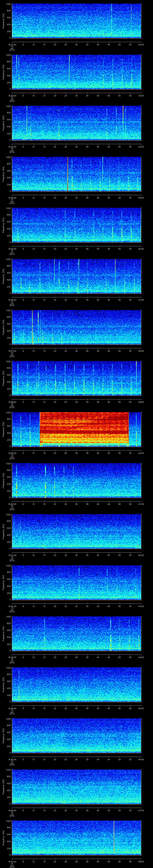
Task: Click the 8:36:00 start time label
Action: 12,300
